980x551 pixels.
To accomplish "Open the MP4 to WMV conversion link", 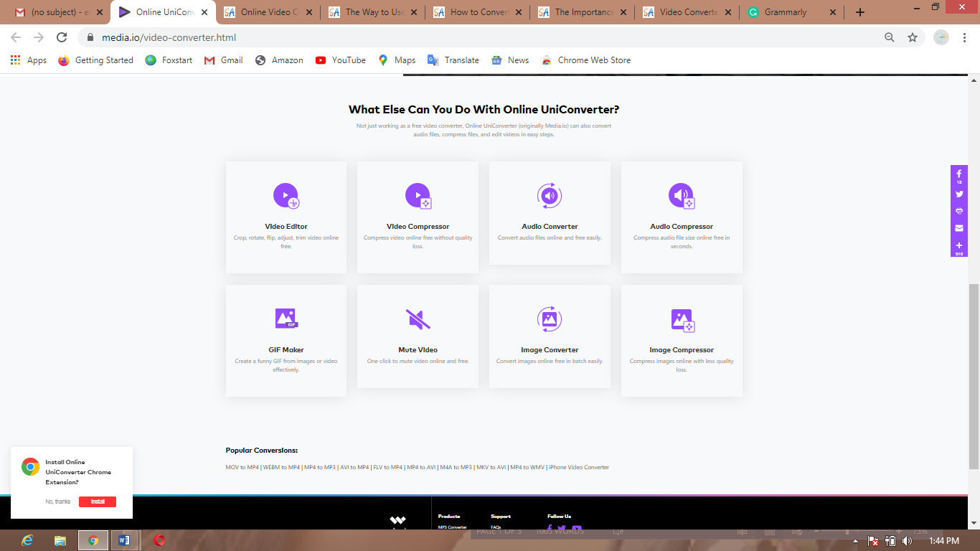I will coord(527,467).
